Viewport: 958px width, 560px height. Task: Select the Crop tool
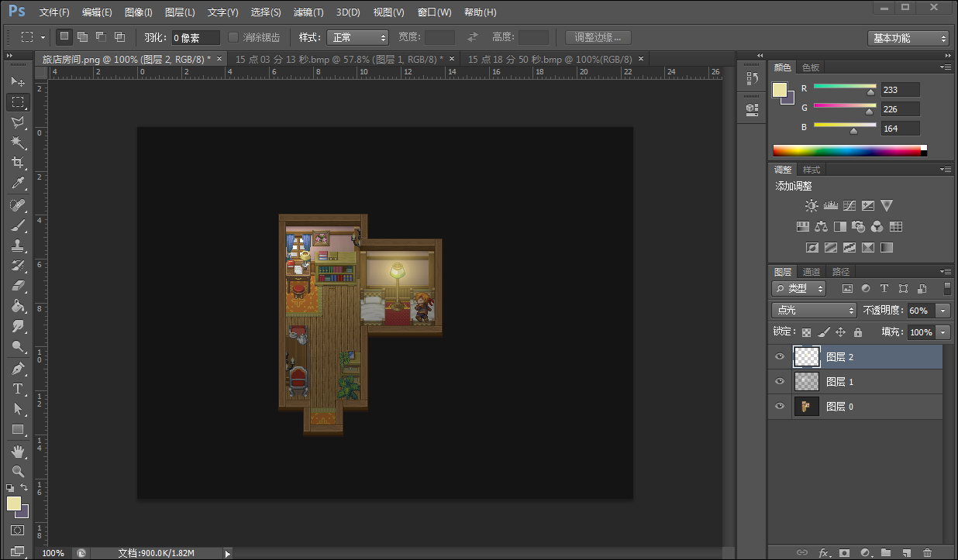18,163
